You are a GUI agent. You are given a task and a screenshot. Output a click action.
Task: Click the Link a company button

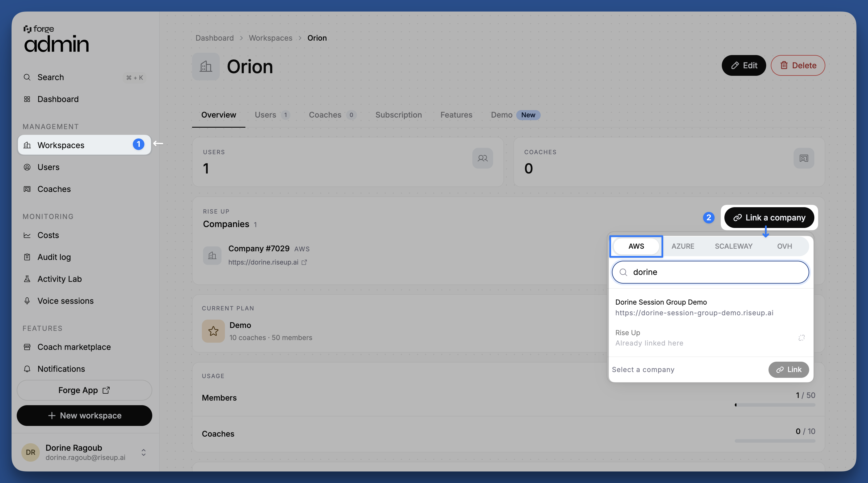pos(769,218)
